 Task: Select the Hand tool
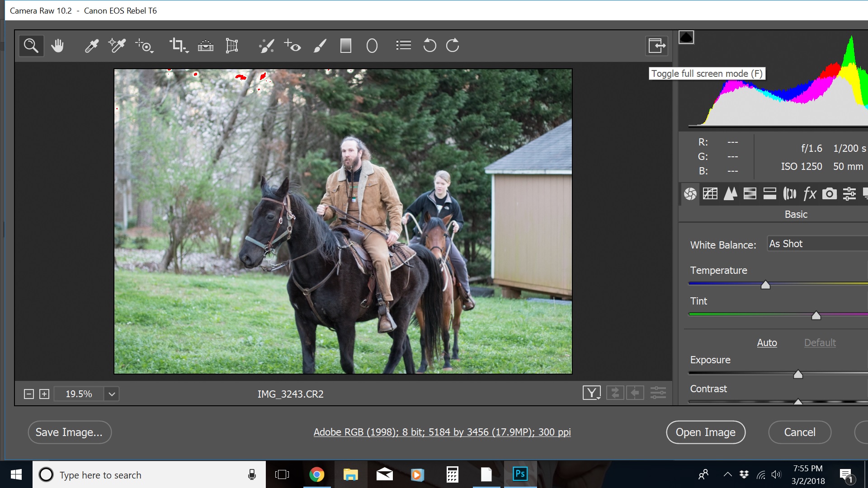click(57, 45)
